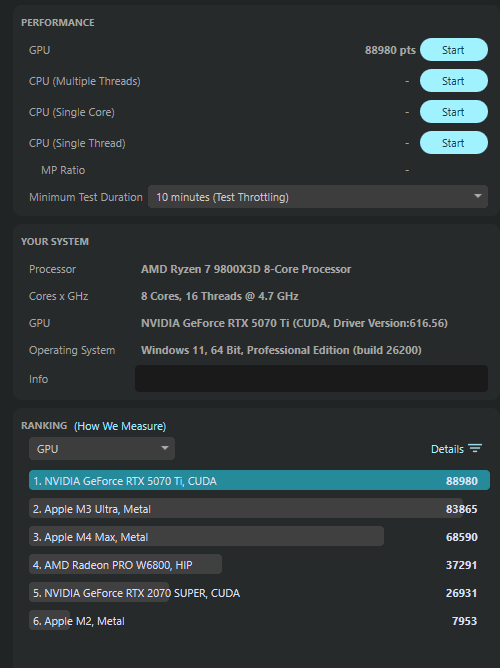Click the 7953 score value
This screenshot has width=500, height=668.
[465, 621]
